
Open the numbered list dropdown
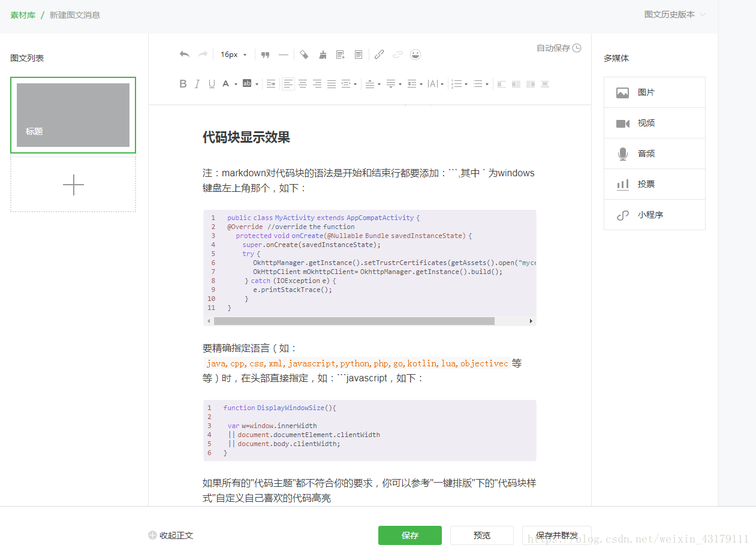(x=459, y=84)
